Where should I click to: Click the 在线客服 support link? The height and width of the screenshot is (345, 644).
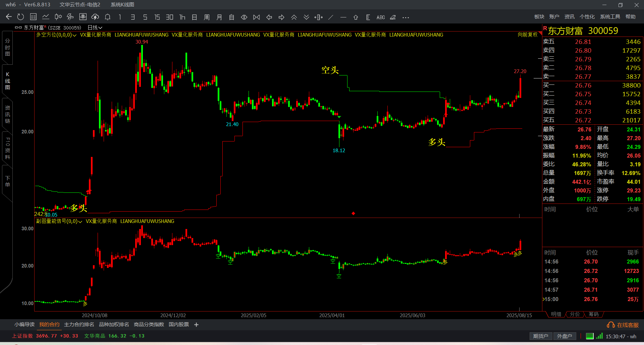tap(623, 325)
